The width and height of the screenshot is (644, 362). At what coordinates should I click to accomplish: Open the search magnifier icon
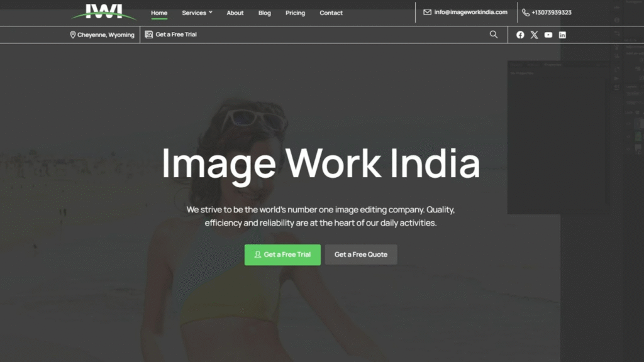pyautogui.click(x=494, y=35)
